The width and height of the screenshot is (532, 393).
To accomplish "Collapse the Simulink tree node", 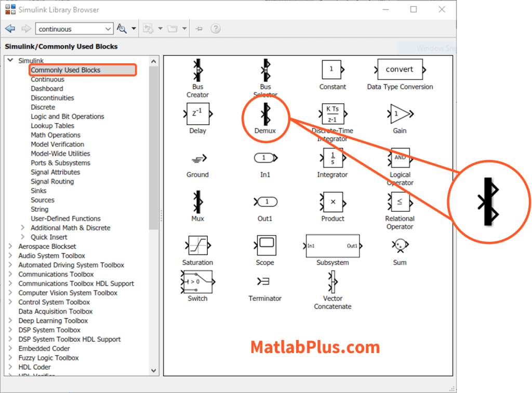I will 10,61.
